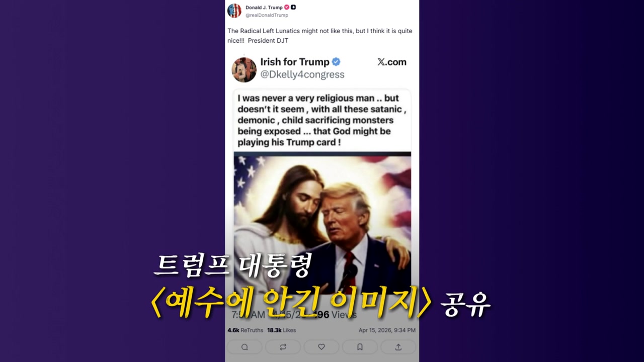View the 4.6k ReTruths list
This screenshot has width=644, height=362.
[245, 330]
